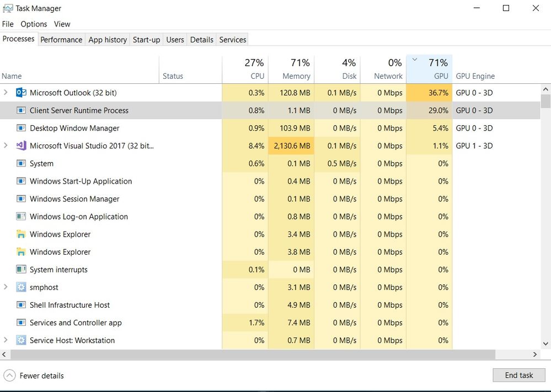
Task: Select the Processes tab
Action: click(19, 39)
